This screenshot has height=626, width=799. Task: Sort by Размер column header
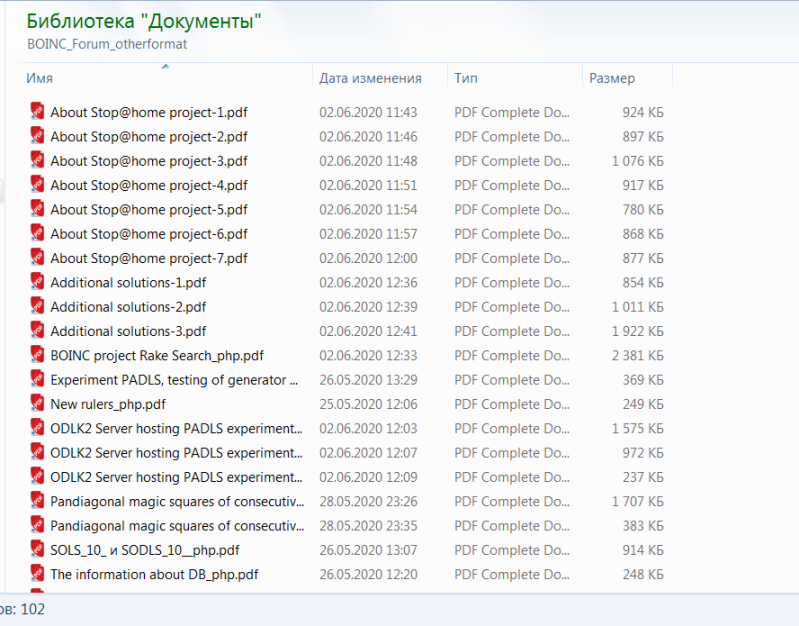tap(612, 78)
